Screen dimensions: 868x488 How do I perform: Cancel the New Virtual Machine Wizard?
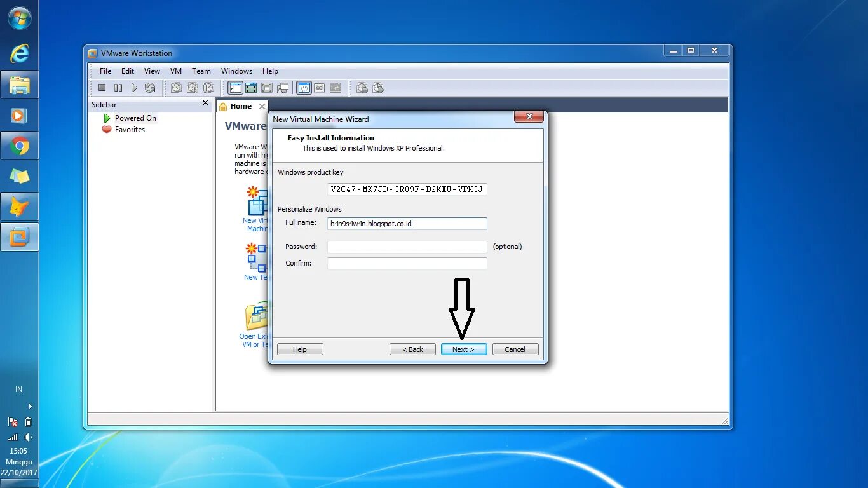(x=515, y=349)
